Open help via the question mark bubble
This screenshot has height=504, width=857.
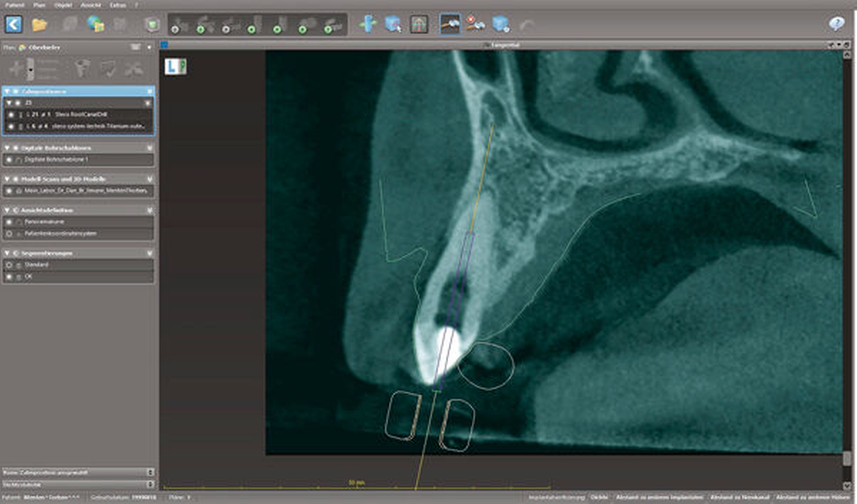(836, 24)
